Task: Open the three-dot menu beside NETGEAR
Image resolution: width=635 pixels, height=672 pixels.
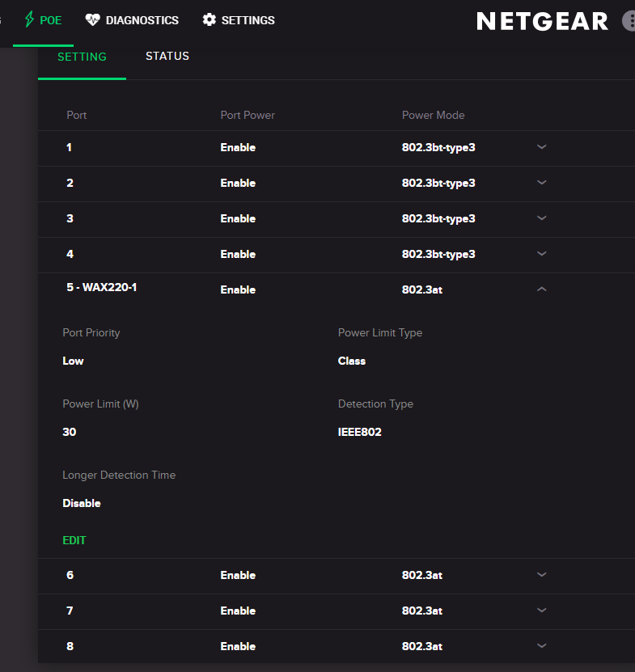Action: (629, 21)
